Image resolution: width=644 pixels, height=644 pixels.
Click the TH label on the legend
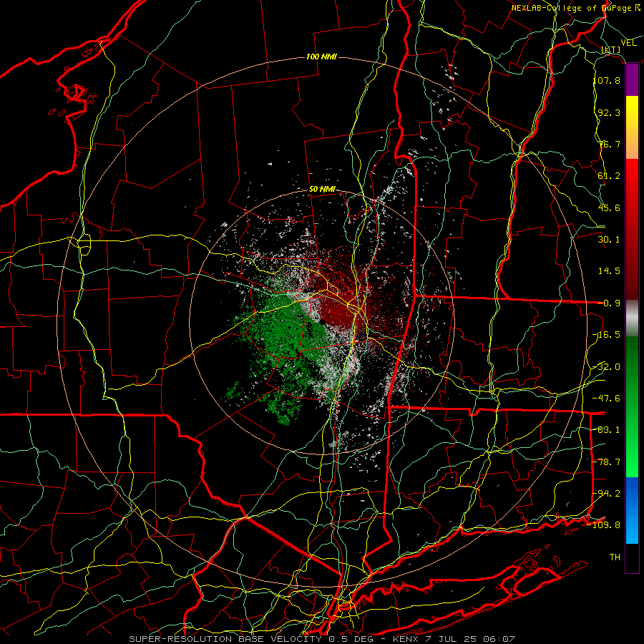tap(615, 557)
